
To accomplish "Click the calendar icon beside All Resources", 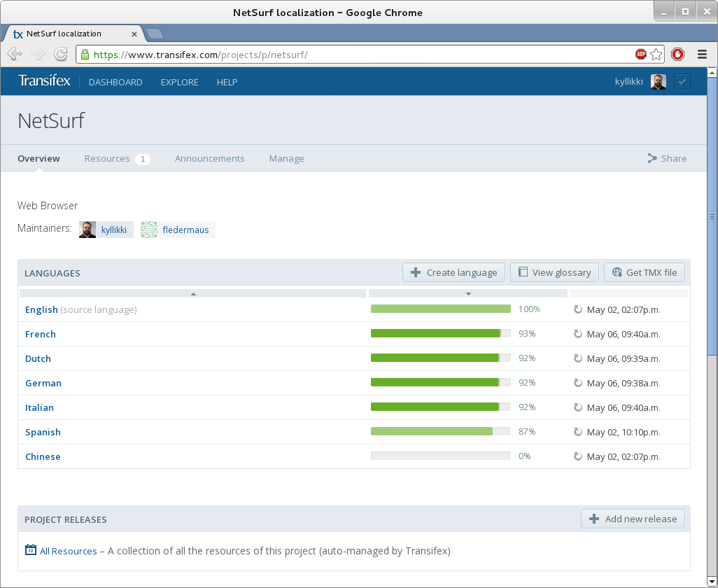I will 31,549.
